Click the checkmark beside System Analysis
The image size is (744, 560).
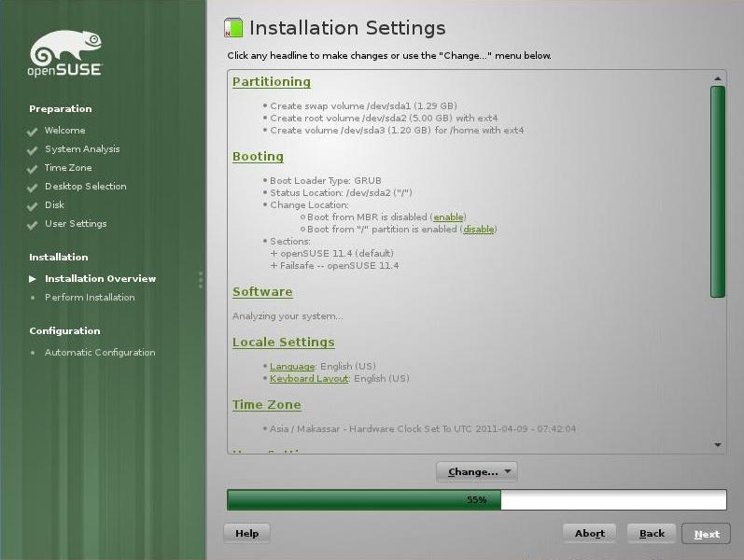pyautogui.click(x=33, y=150)
